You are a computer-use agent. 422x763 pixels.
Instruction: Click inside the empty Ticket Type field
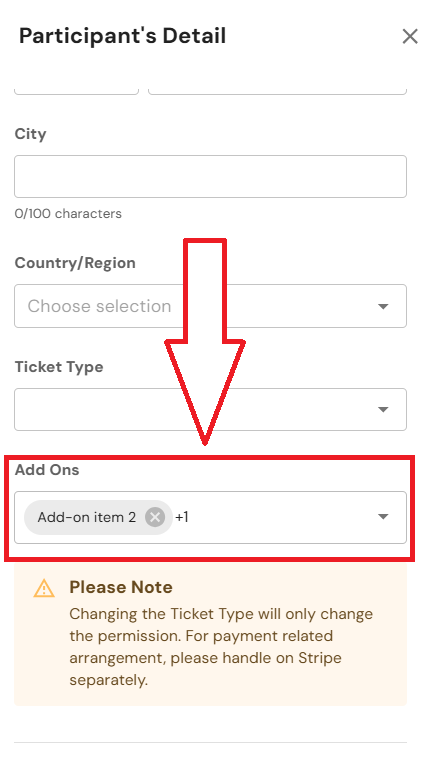[x=210, y=410]
